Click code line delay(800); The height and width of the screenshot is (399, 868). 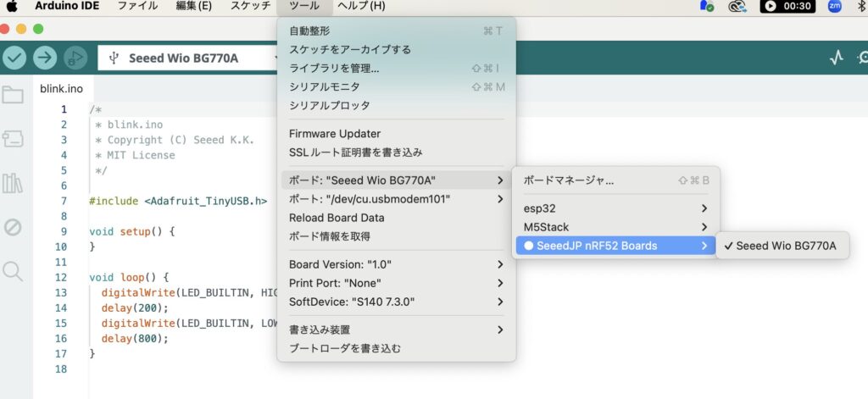pos(135,338)
